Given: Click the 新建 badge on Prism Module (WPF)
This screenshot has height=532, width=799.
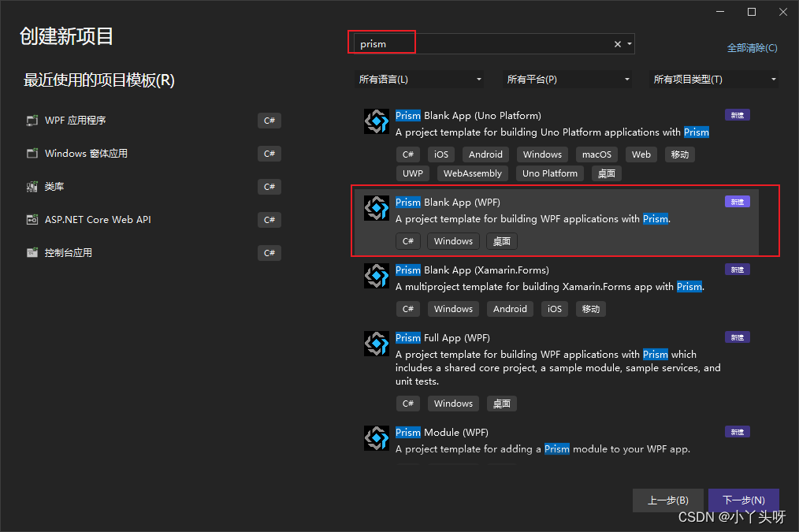Looking at the screenshot, I should [x=738, y=432].
